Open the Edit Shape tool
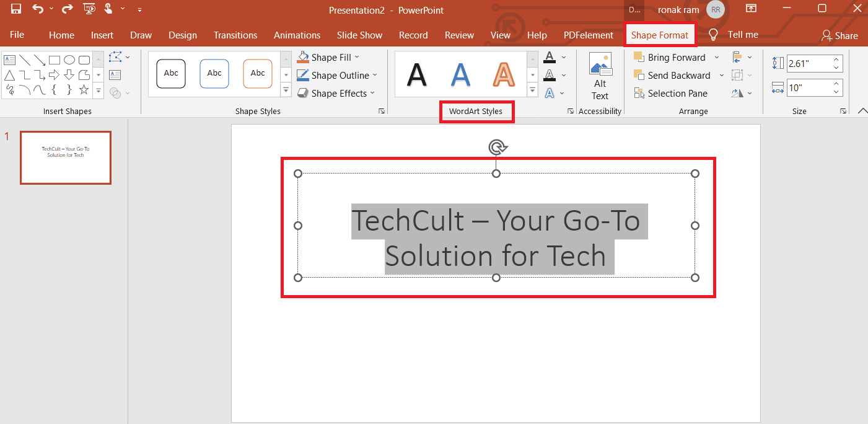This screenshot has height=424, width=868. point(115,57)
